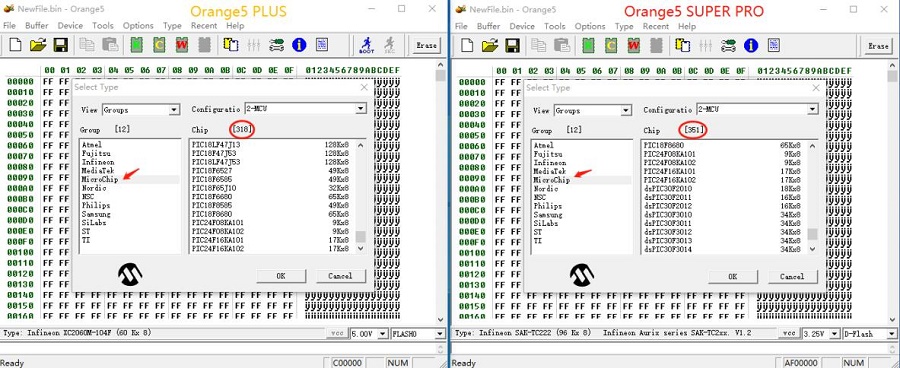Screen dimensions: 900x368
Task: Click the wrench adapter icon in Orange5 PLUS toolbar
Action: [x=277, y=45]
